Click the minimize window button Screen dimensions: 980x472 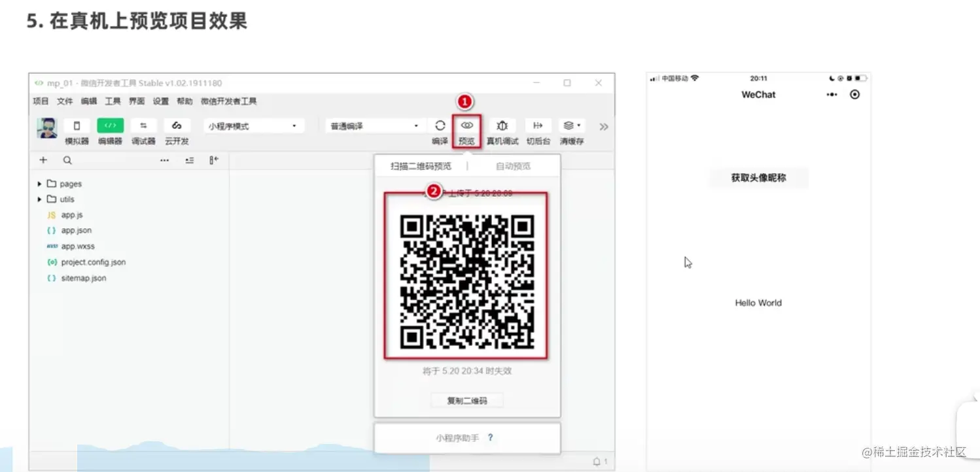pos(536,83)
